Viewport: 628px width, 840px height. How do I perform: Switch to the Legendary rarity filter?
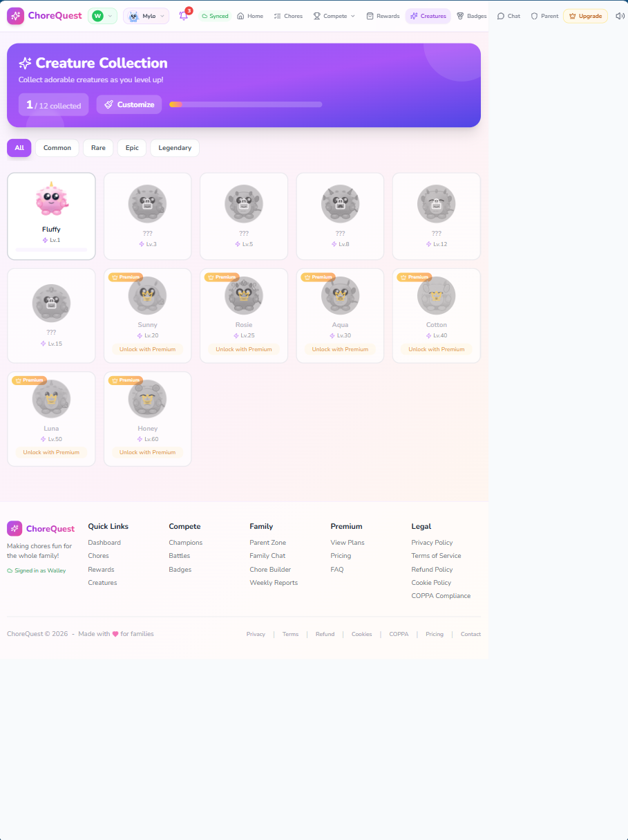tap(174, 147)
